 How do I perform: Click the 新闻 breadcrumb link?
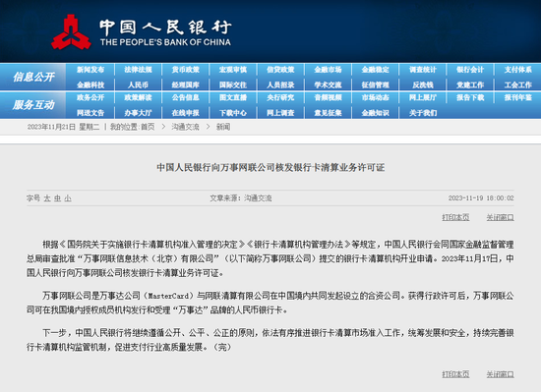coord(223,127)
